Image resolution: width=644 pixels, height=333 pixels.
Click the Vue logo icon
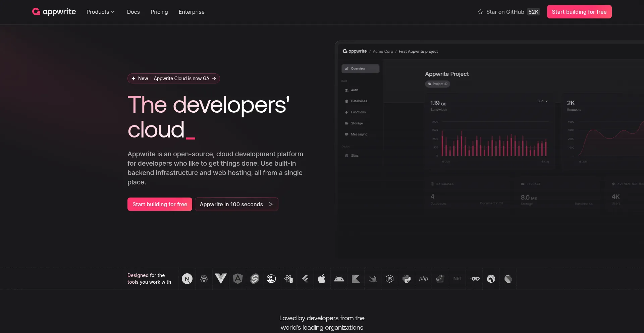point(221,279)
